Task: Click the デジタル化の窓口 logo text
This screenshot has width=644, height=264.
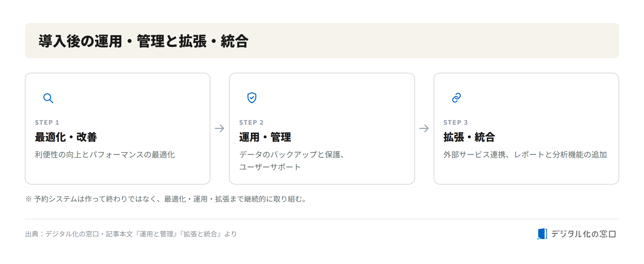Action: (583, 234)
